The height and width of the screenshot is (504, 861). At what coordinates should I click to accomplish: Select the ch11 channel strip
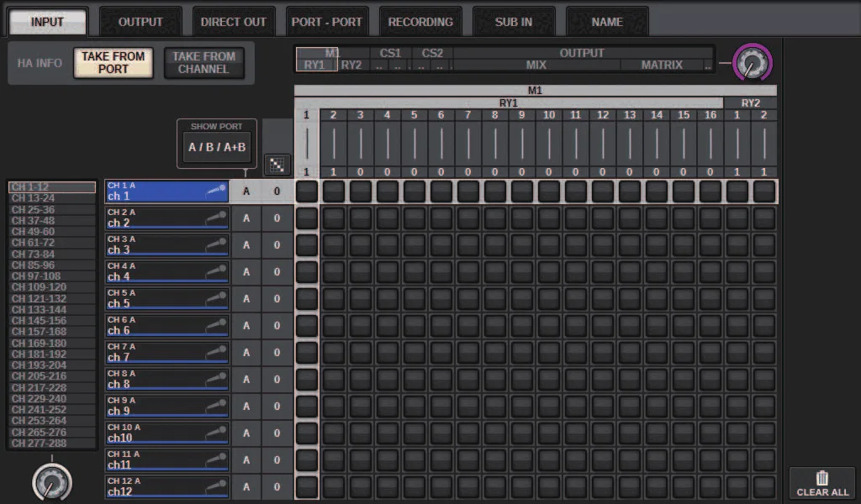167,460
